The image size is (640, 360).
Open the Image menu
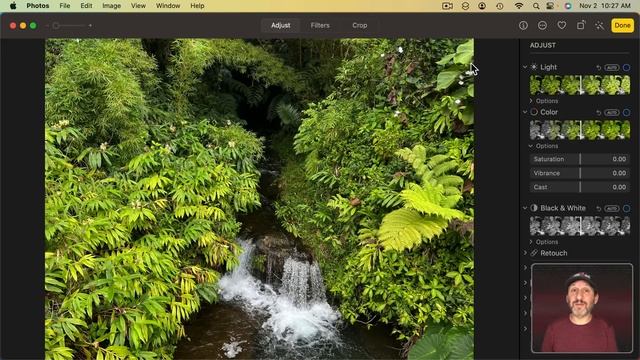(111, 6)
